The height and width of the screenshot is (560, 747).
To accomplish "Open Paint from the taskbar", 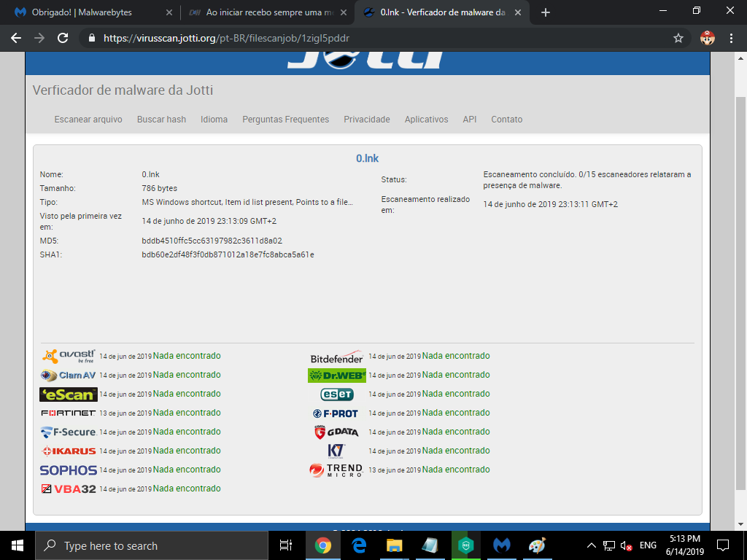I will point(538,545).
